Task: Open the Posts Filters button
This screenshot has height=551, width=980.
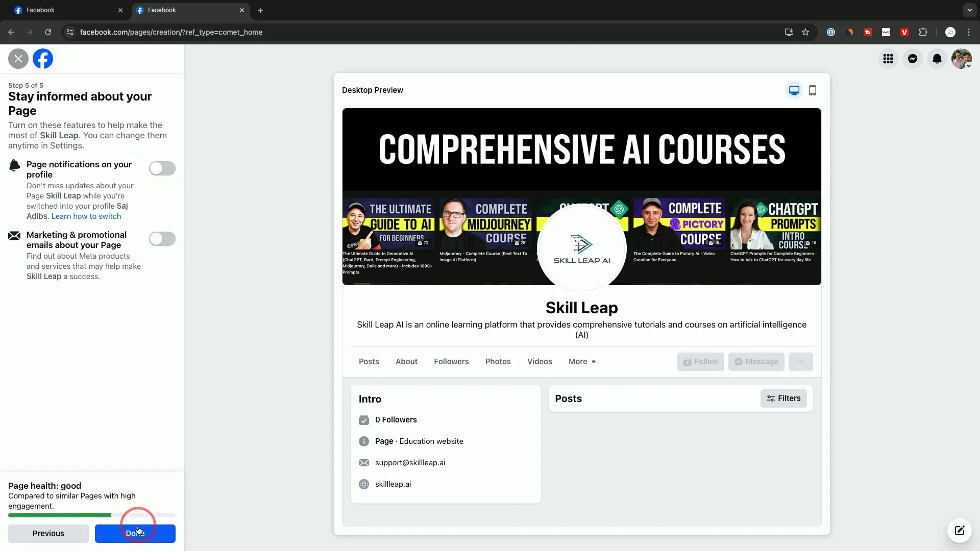Action: coord(783,398)
